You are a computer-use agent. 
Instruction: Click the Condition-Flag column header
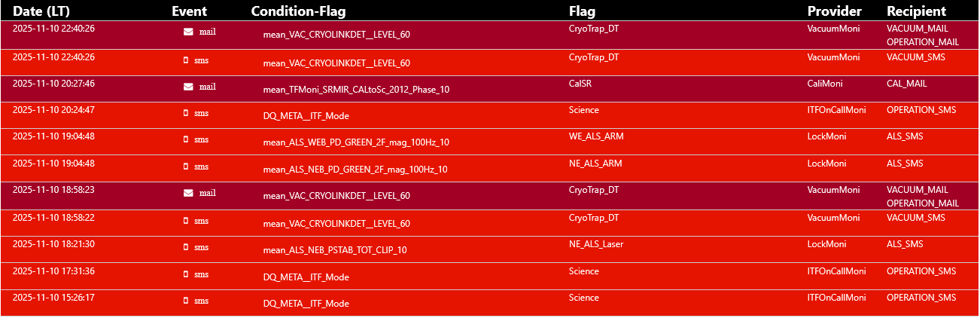point(299,11)
